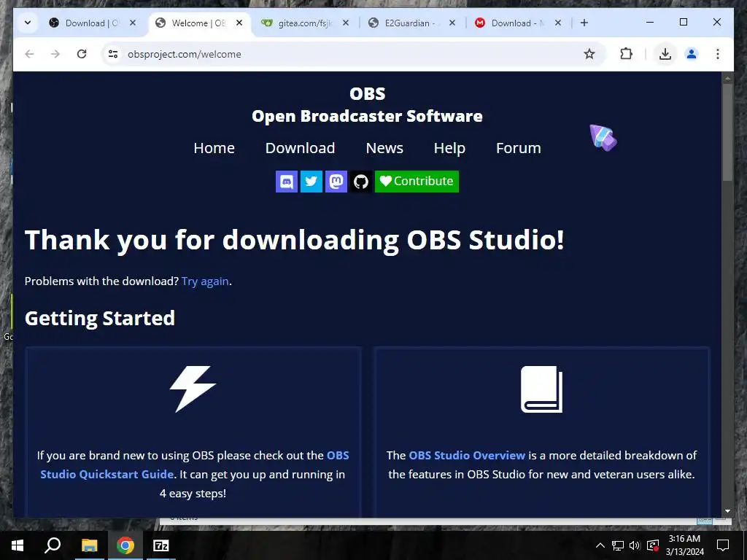747x560 pixels.
Task: Click the OBS site title heading
Action: click(368, 105)
